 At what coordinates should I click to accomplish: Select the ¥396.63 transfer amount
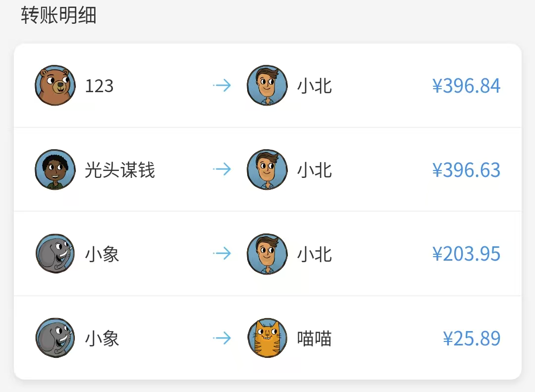[x=466, y=169]
